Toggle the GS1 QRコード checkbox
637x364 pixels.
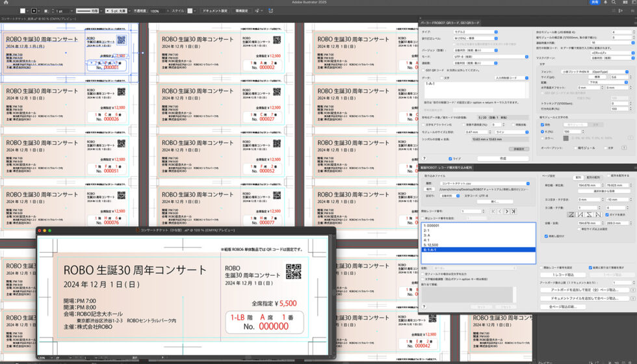(x=423, y=70)
